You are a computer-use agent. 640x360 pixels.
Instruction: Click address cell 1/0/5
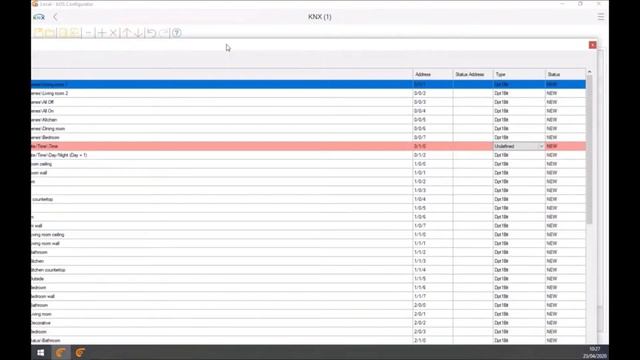point(433,208)
